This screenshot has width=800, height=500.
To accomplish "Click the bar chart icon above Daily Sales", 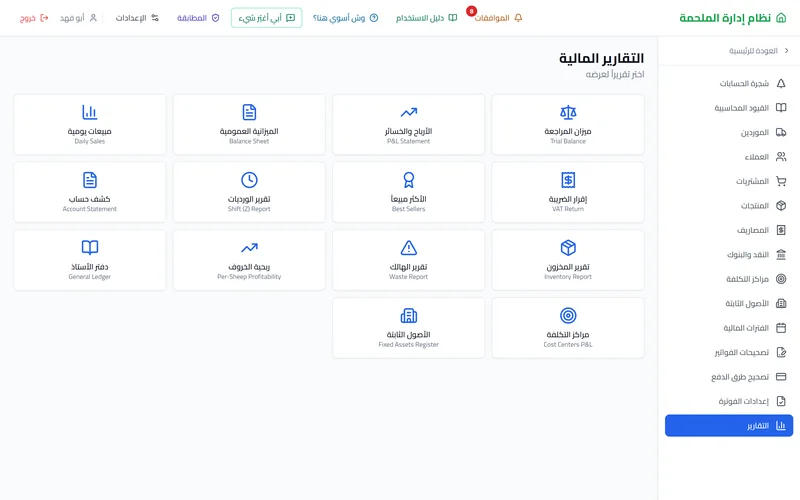I will (90, 112).
